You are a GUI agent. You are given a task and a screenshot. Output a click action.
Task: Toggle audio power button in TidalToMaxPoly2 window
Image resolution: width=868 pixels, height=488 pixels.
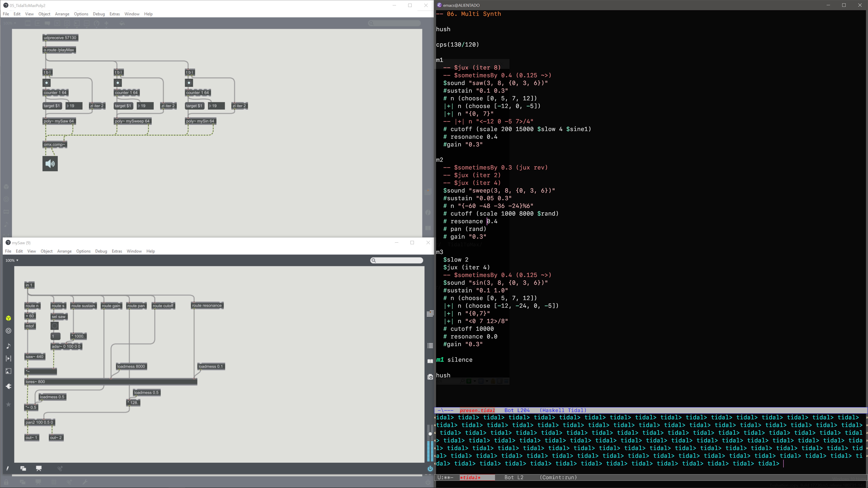tap(428, 482)
